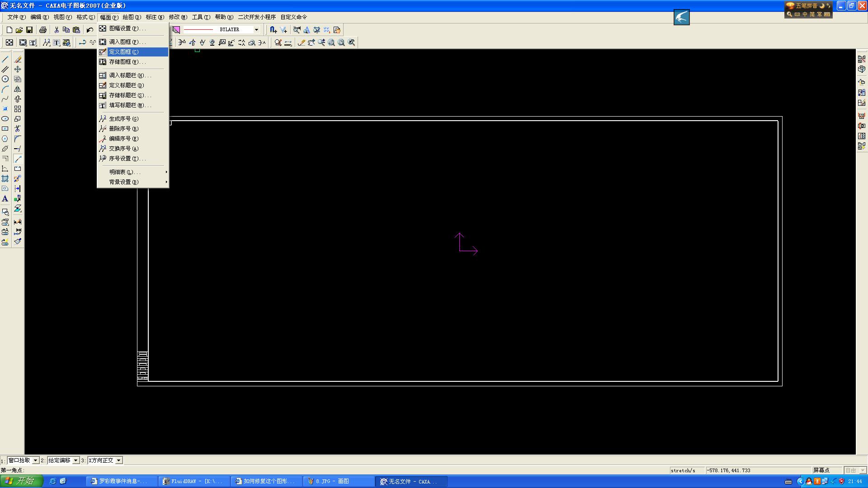Choose 填写标题栏 from menu
Viewport: 868px width, 488px height.
(129, 105)
